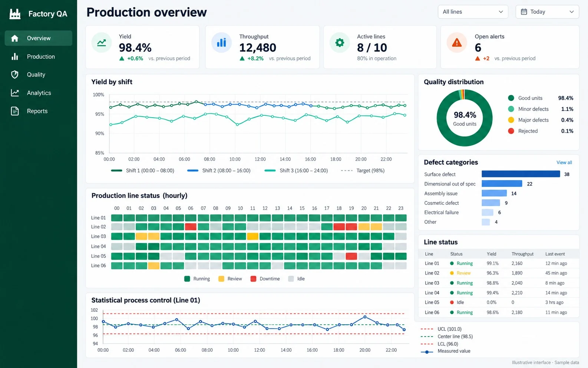This screenshot has width=588, height=368.
Task: Select the Line 05 Idle status
Action: point(457,302)
